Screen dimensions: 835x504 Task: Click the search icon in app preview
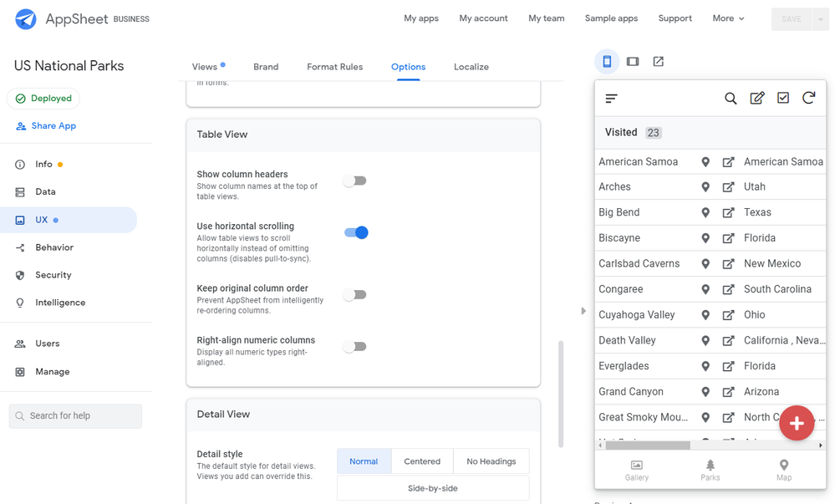731,98
